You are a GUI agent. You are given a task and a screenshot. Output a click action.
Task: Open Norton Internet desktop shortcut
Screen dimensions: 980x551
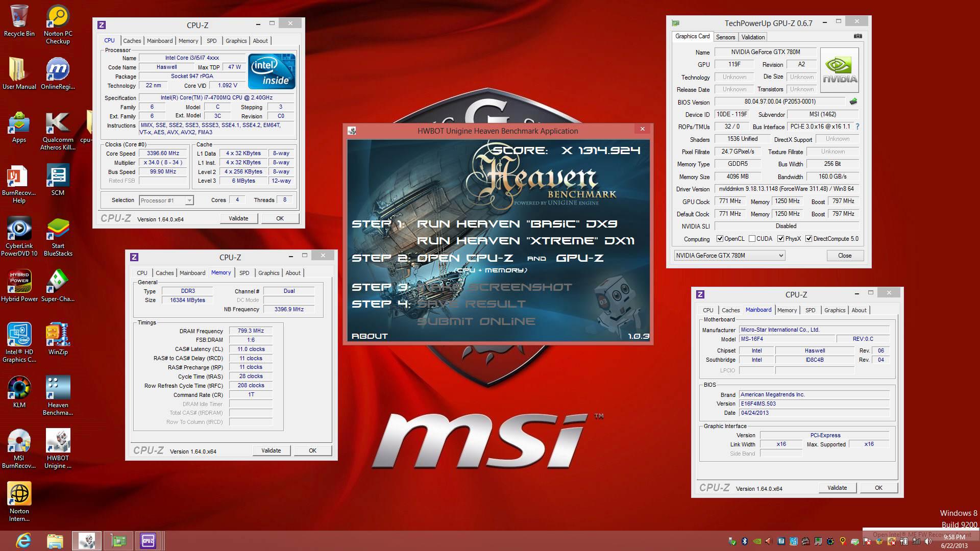19,502
